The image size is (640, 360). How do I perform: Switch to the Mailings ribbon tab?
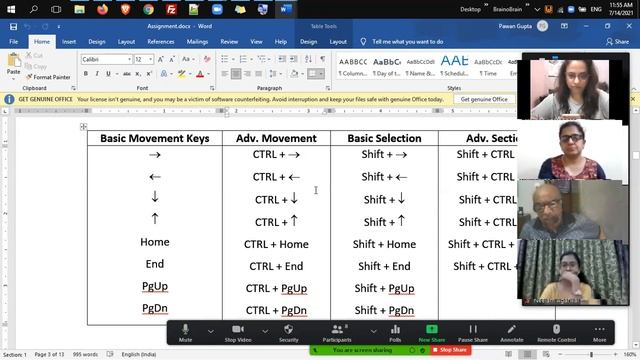[x=197, y=42]
